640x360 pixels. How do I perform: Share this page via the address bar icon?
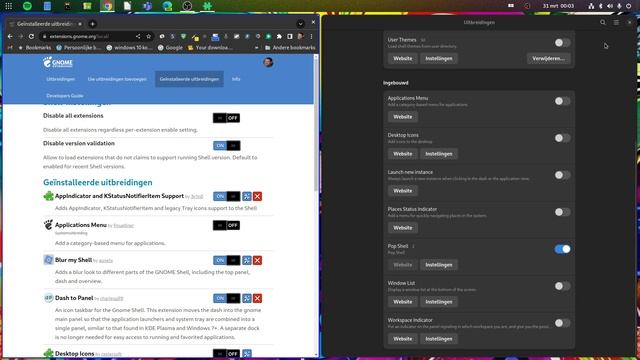click(x=138, y=36)
